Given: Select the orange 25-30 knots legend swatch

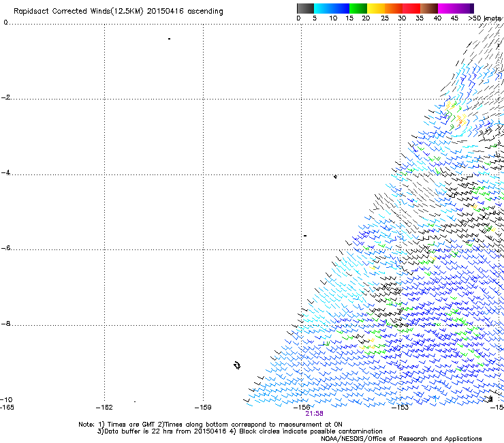Looking at the screenshot, I should [x=394, y=8].
